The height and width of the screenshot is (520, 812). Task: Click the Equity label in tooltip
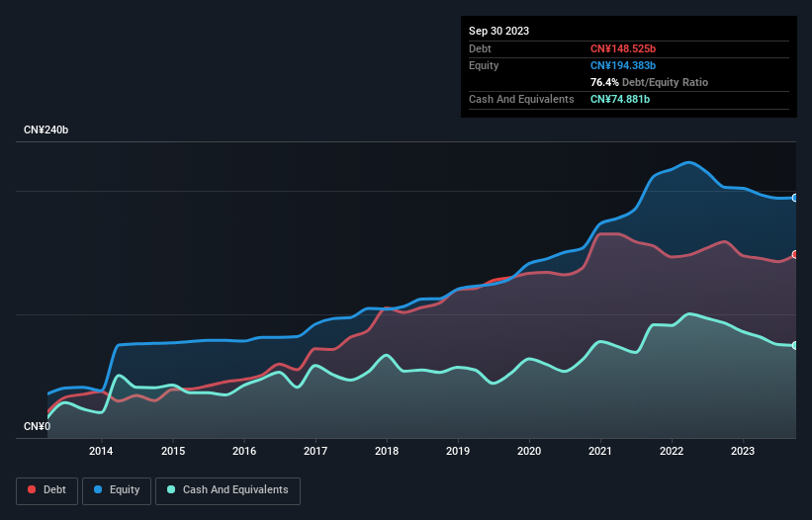[x=484, y=65]
